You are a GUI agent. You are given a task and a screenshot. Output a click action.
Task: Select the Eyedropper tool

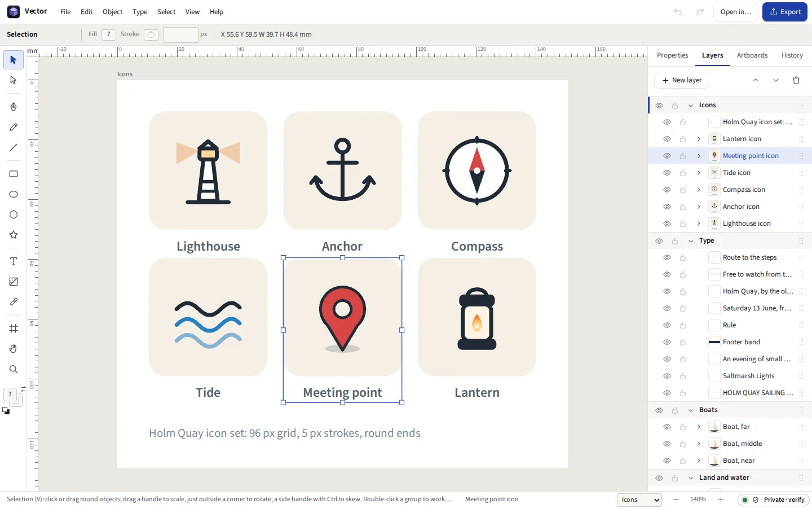(x=14, y=302)
